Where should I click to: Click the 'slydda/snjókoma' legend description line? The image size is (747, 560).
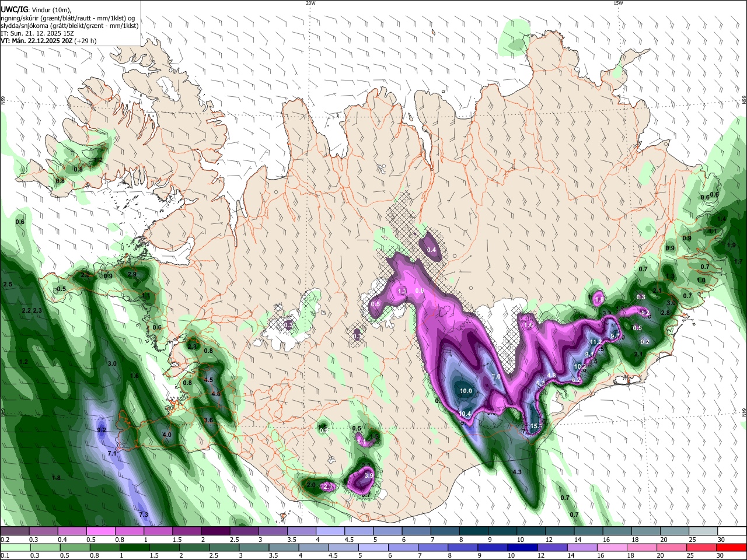[x=69, y=26]
